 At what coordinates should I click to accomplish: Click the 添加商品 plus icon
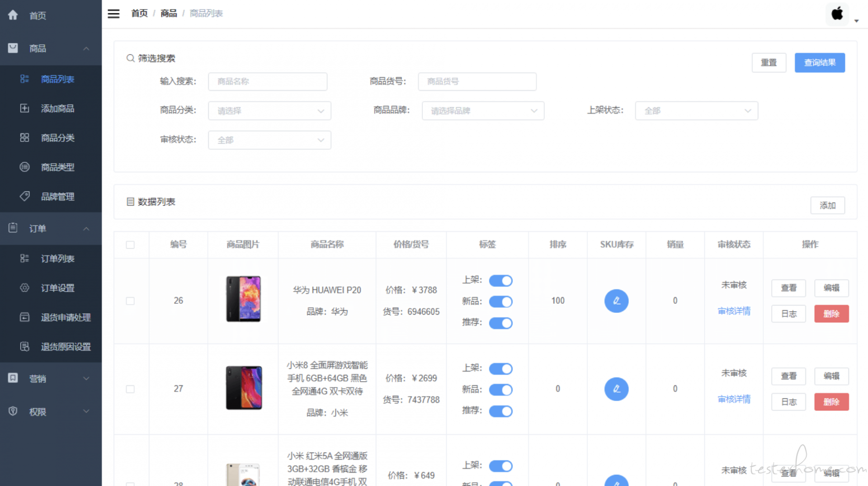point(24,108)
